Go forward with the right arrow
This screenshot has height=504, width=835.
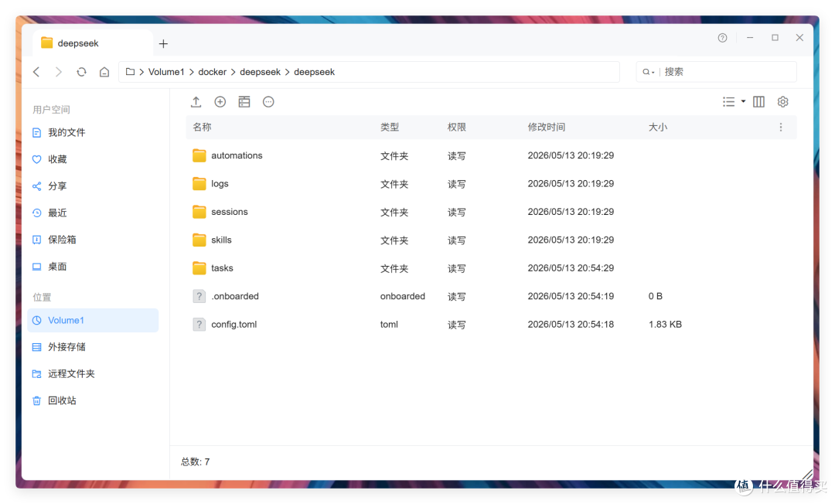click(59, 72)
